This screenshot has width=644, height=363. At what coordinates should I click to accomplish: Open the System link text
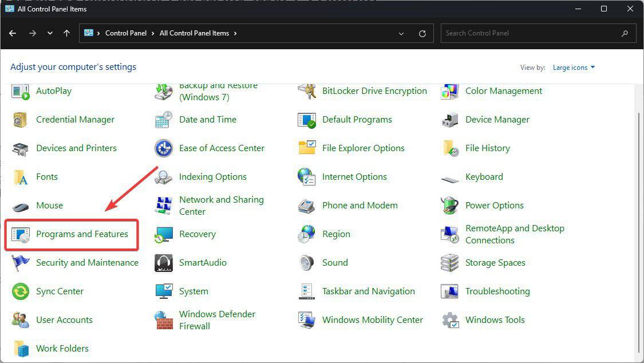(x=193, y=291)
